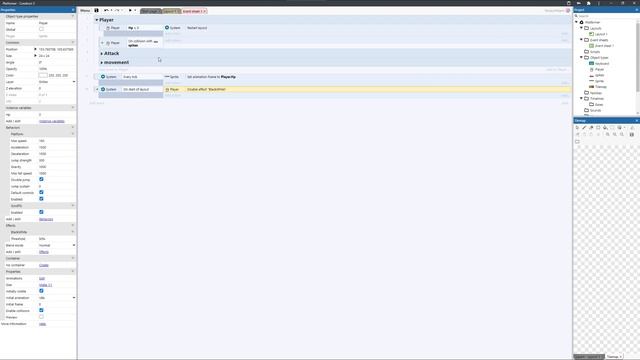Click the Undo arrow icon
This screenshot has width=640, height=360.
tap(106, 11)
